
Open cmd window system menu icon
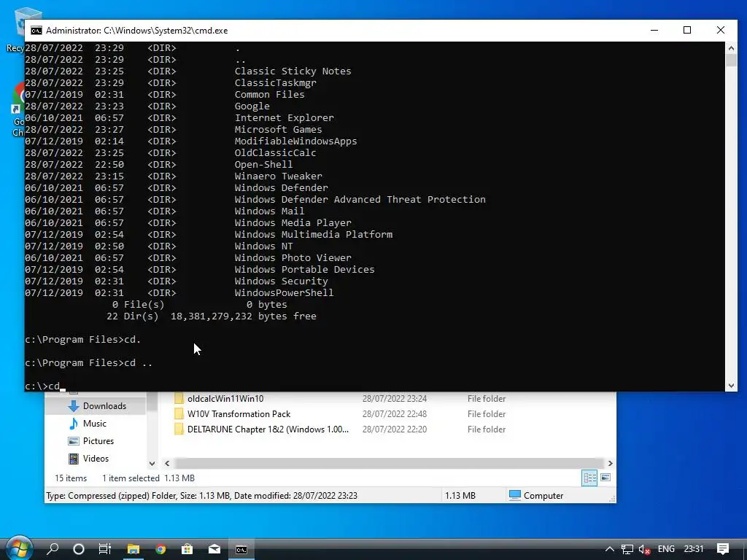(x=36, y=31)
